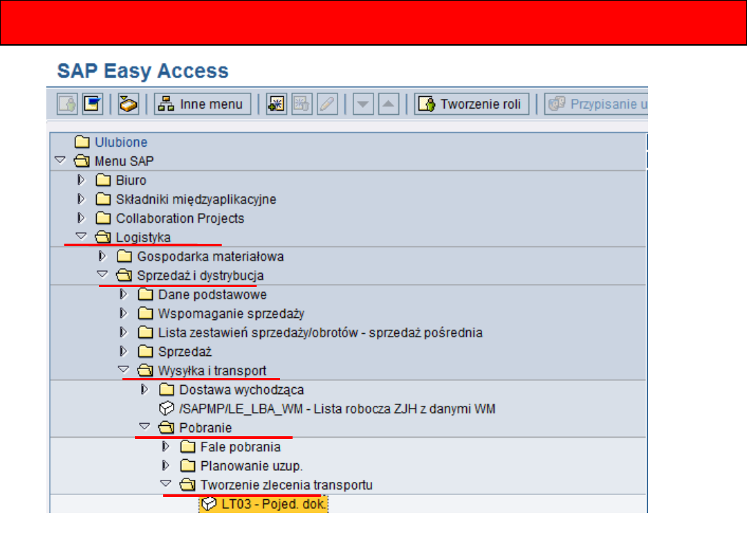
Task: Click the add to favorites icon
Action: coord(277,104)
